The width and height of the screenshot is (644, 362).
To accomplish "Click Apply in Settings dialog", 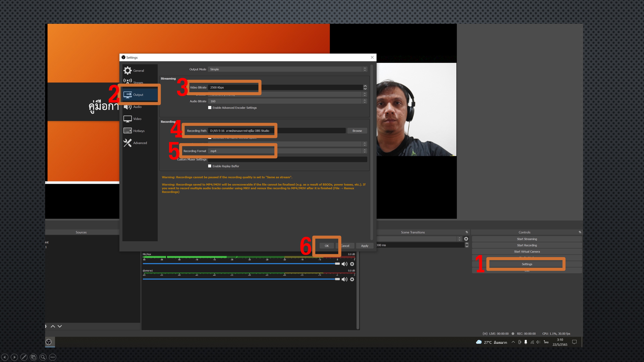I will pyautogui.click(x=364, y=246).
